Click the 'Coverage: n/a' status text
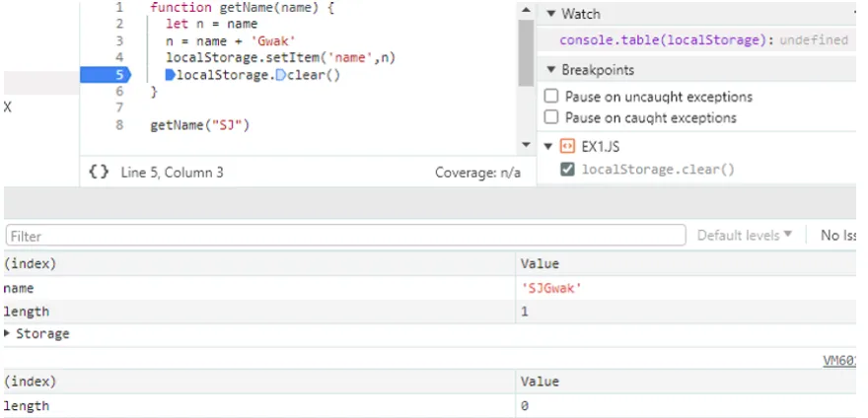 [x=477, y=173]
